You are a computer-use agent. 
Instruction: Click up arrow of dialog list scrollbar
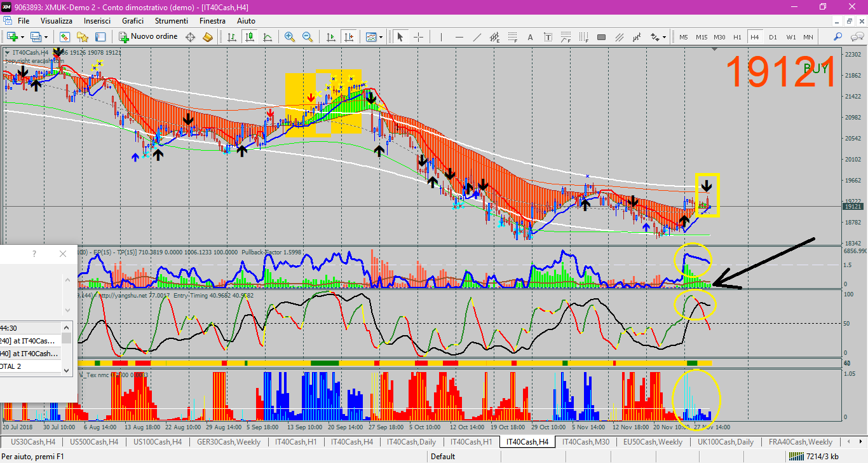[x=67, y=326]
